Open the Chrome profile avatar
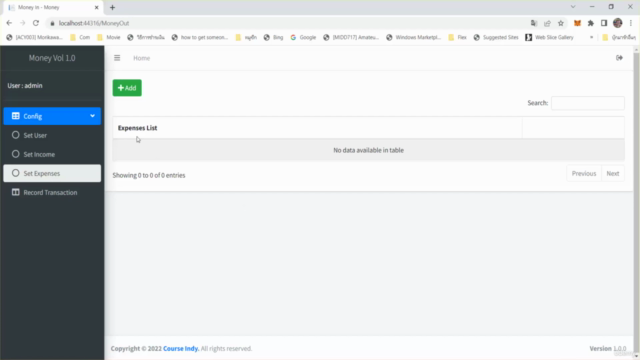 [x=618, y=23]
